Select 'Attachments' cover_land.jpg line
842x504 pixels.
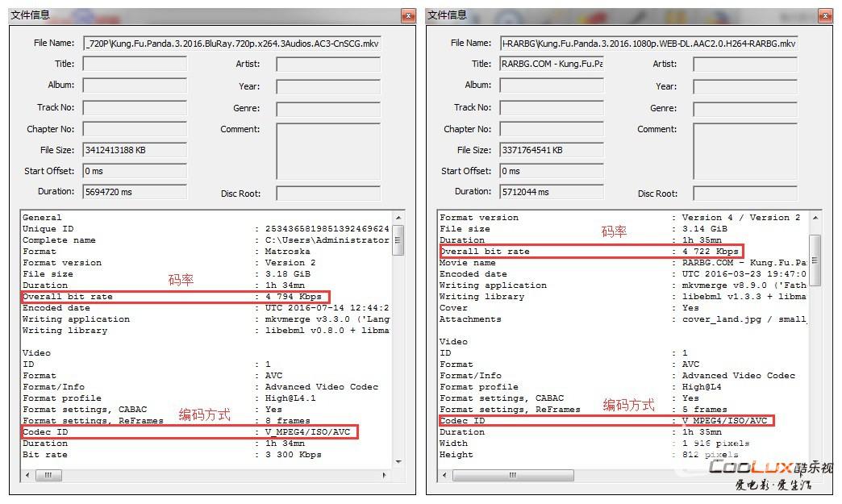tap(623, 319)
